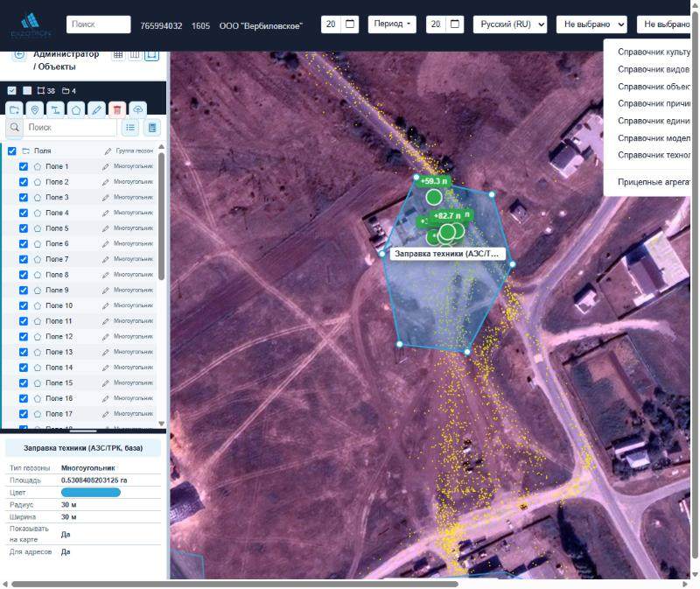Edit Поле 5 with its pencil icon
Viewport: 700px width, 589px height.
coord(105,228)
